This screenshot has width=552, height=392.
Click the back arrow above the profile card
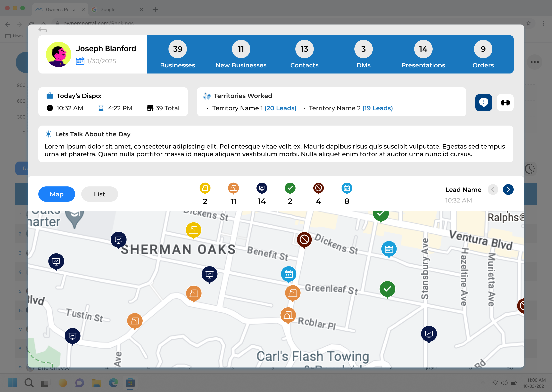(x=43, y=30)
